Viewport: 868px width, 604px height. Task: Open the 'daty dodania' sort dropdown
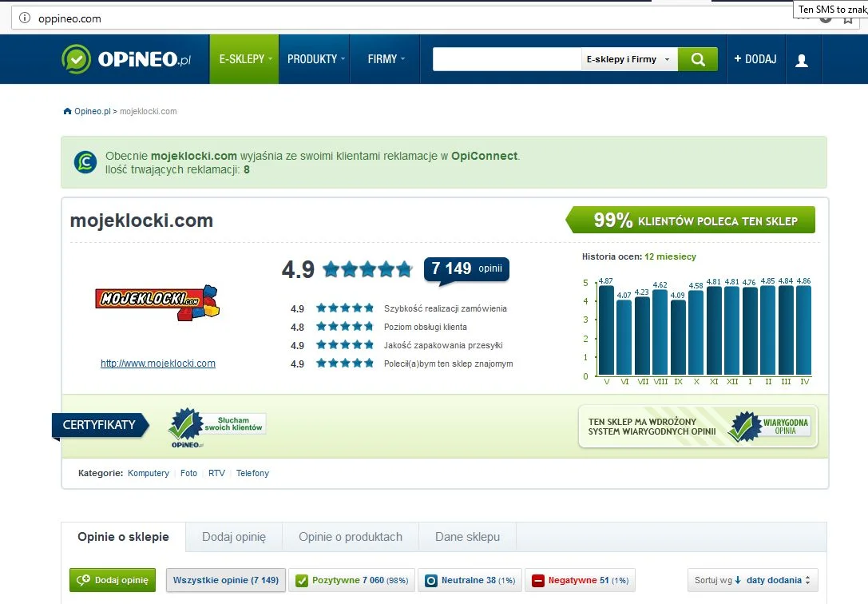779,580
